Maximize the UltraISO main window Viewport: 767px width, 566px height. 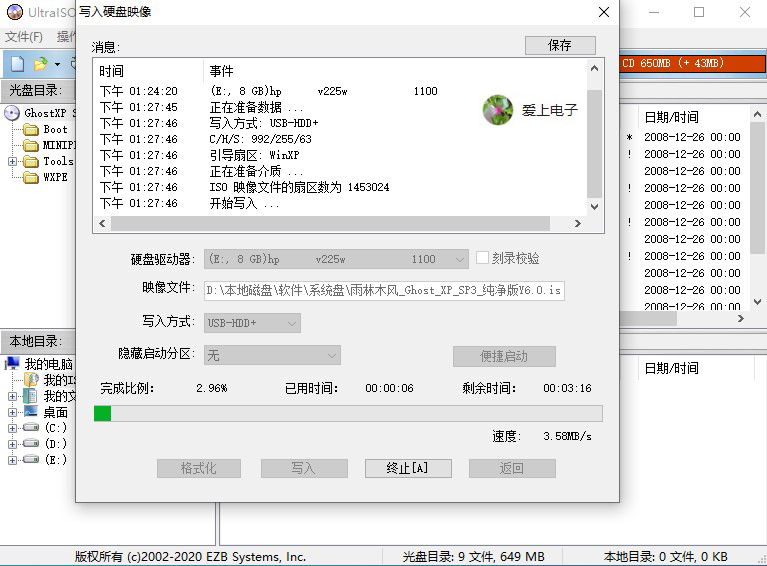pos(699,12)
